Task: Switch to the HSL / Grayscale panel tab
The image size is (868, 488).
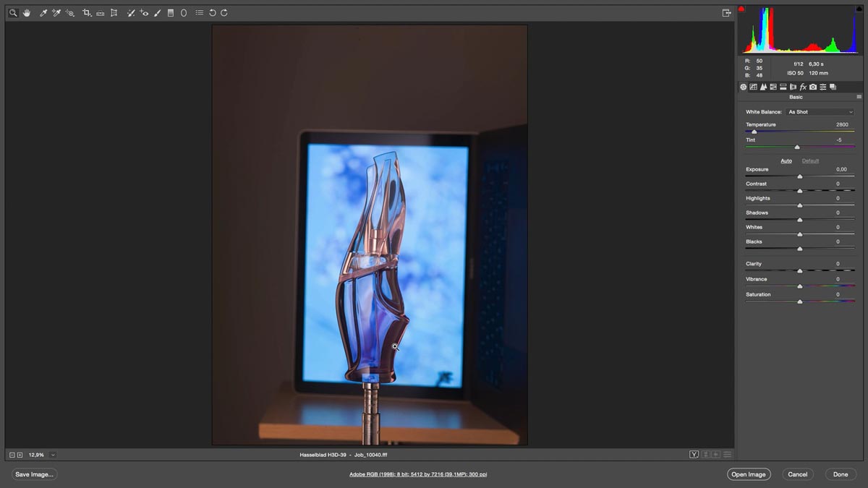Action: 773,87
